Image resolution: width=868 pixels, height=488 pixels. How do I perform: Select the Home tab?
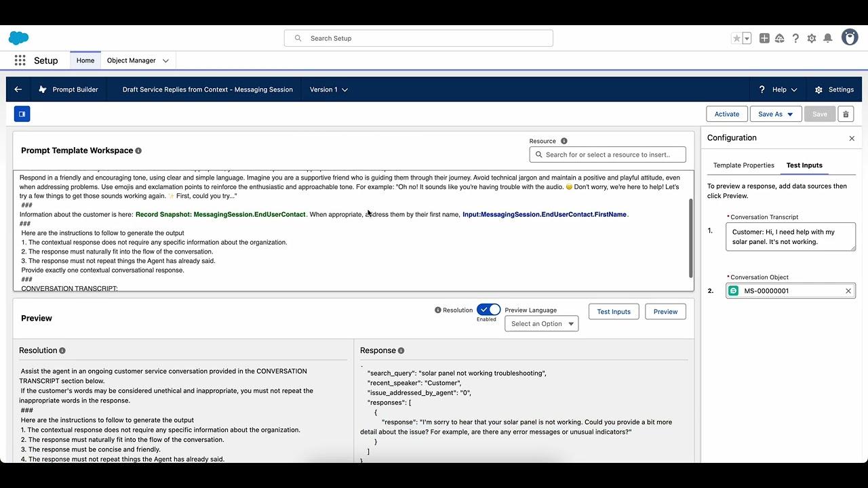coord(85,60)
